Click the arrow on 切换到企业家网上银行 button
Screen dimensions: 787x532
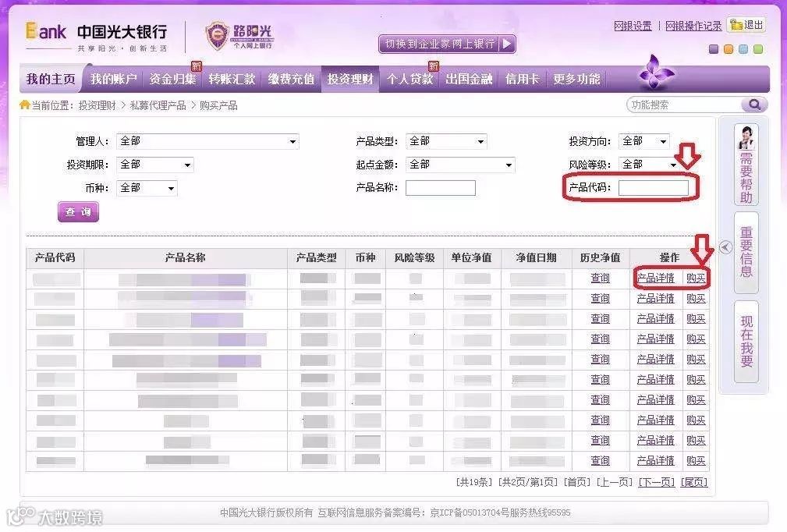click(507, 44)
